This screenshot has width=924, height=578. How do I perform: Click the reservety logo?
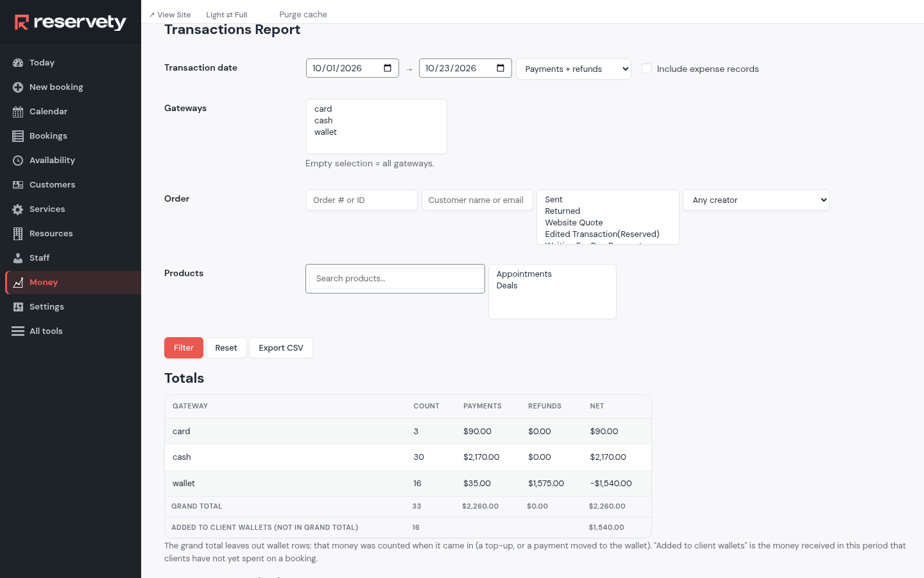tap(71, 22)
